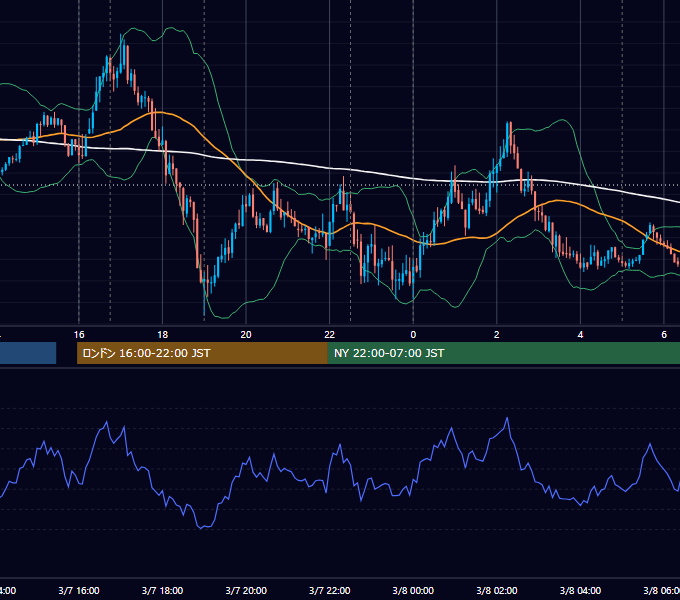Click hour label 22 on upper axis
Image resolution: width=680 pixels, height=600 pixels.
pyautogui.click(x=330, y=335)
